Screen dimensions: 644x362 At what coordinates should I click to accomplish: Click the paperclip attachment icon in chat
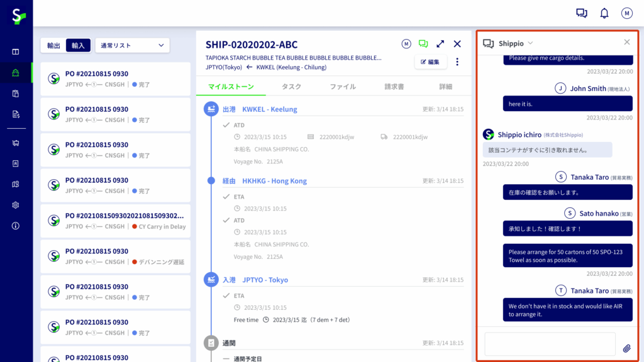[x=626, y=348]
